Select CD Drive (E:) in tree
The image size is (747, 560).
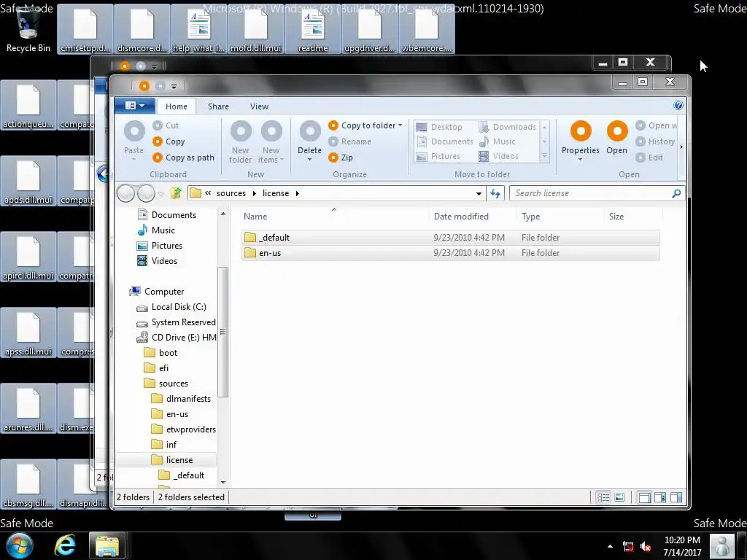[x=177, y=337]
